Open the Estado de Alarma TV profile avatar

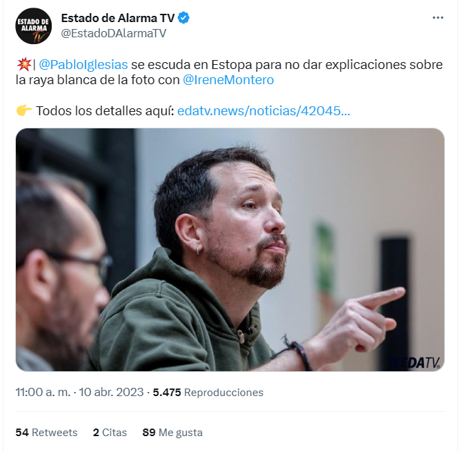tap(33, 26)
